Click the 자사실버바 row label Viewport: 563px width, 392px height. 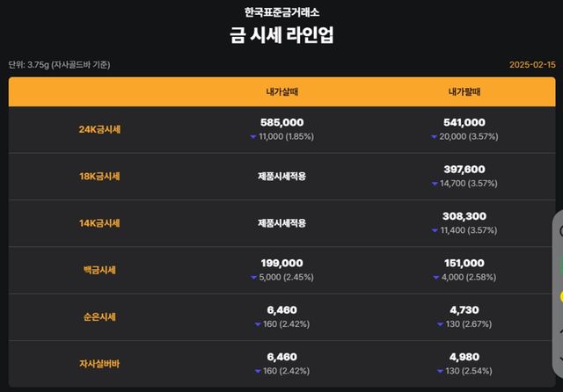click(x=99, y=363)
